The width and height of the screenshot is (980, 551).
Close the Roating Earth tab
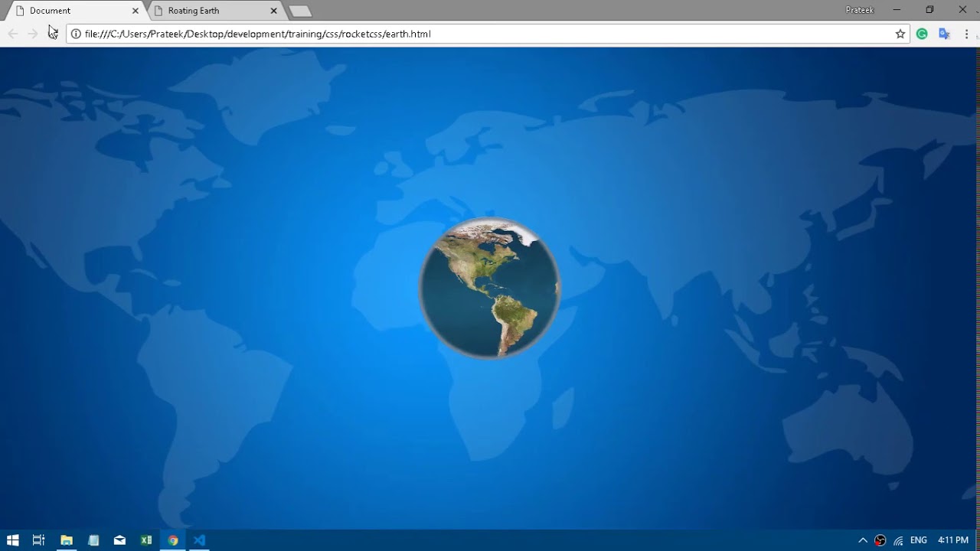point(274,11)
